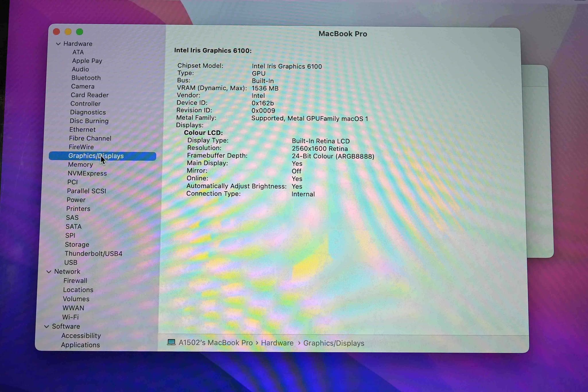Select Apple Pay in the sidebar
Screen dimensions: 588x392
click(x=87, y=61)
